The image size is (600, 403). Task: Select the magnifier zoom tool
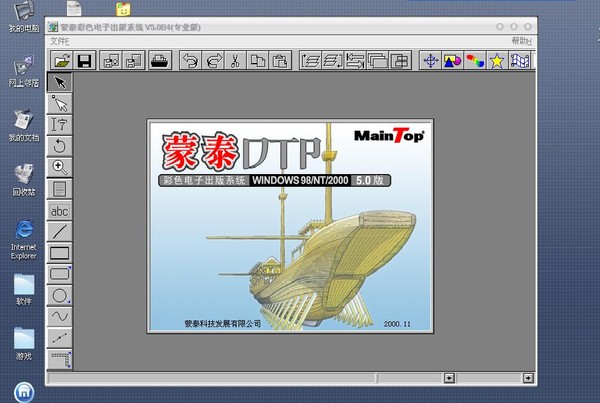coord(59,168)
